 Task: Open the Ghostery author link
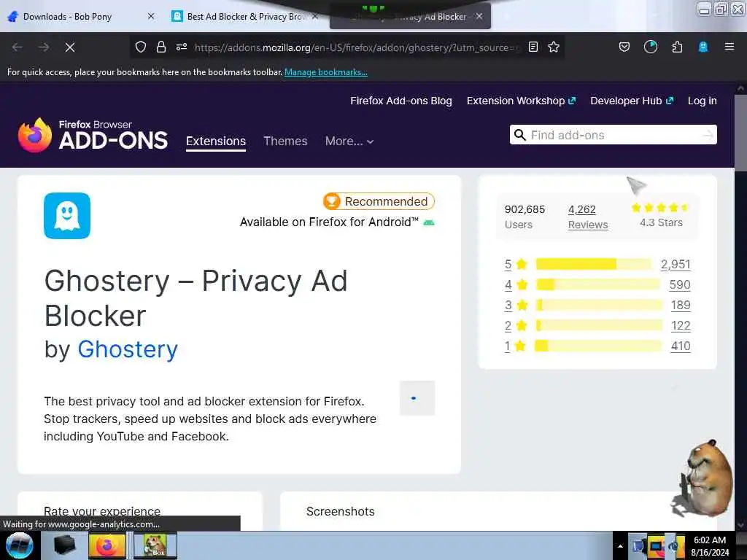point(128,349)
